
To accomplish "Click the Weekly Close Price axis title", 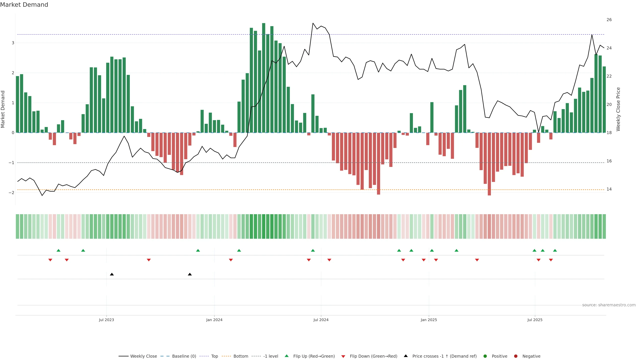I will point(618,109).
